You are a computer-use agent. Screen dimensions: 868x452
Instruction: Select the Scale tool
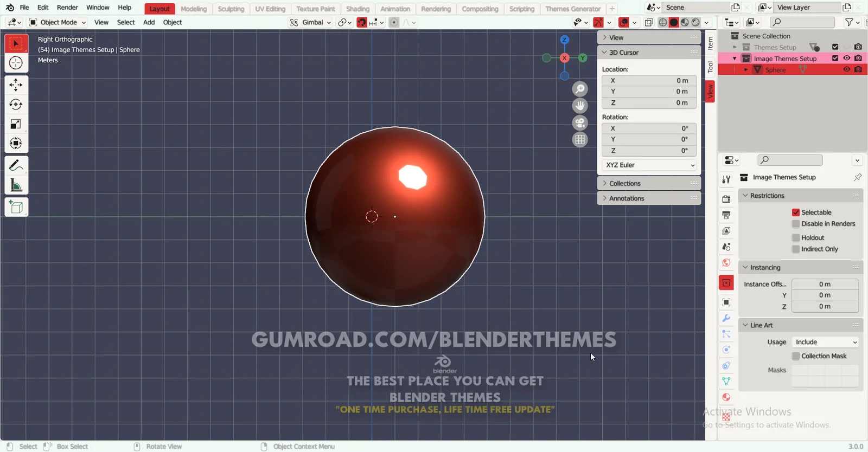pyautogui.click(x=16, y=124)
